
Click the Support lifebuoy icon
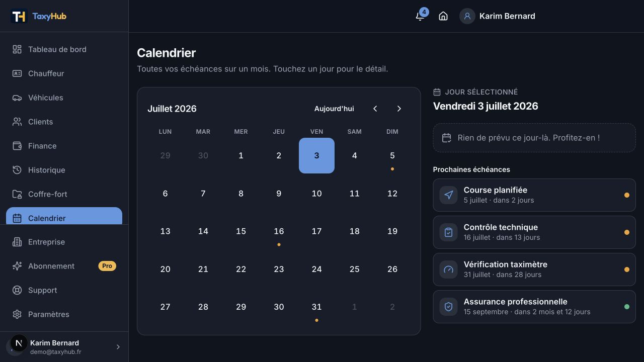[17, 290]
